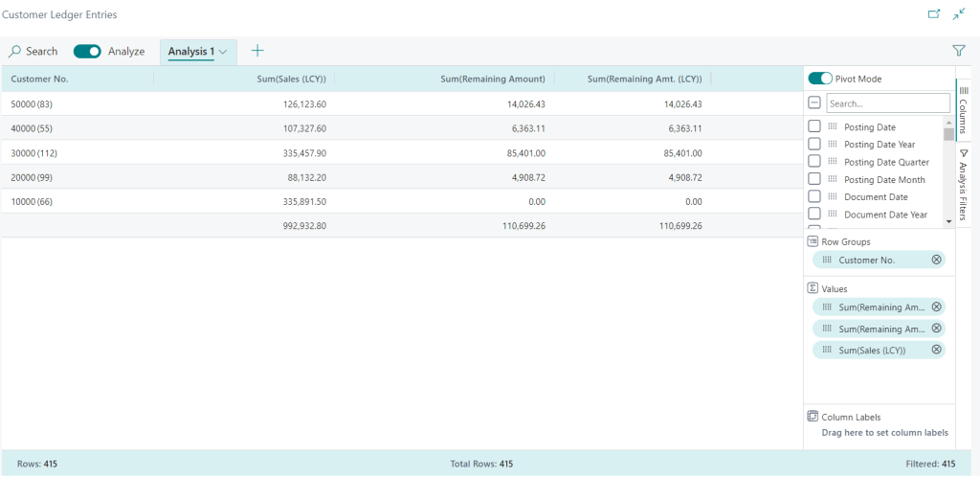
Task: Remove Sum(Sales (LCY)) from Values
Action: click(x=936, y=350)
